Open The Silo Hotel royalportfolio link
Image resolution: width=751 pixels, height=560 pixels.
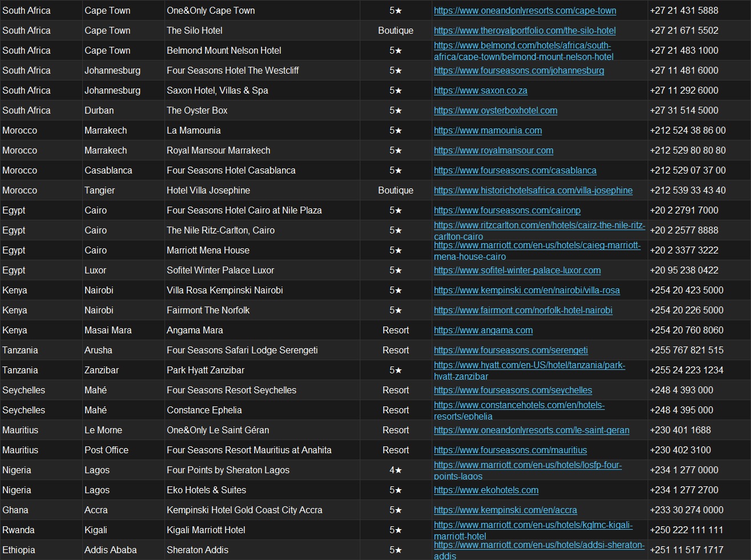pos(525,30)
